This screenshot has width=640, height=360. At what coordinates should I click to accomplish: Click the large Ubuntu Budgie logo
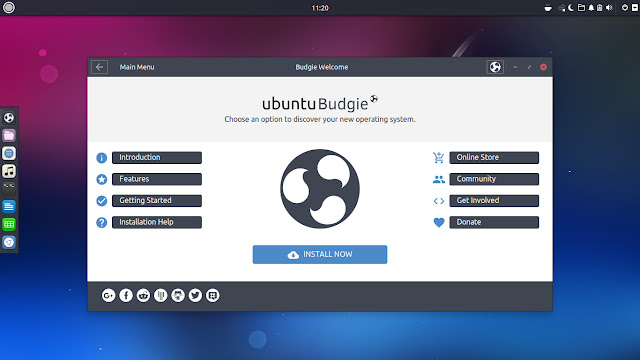click(x=320, y=189)
